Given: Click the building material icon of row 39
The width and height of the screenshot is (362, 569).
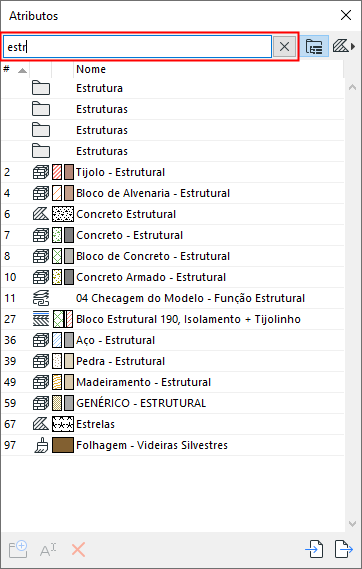Looking at the screenshot, I should (41, 361).
